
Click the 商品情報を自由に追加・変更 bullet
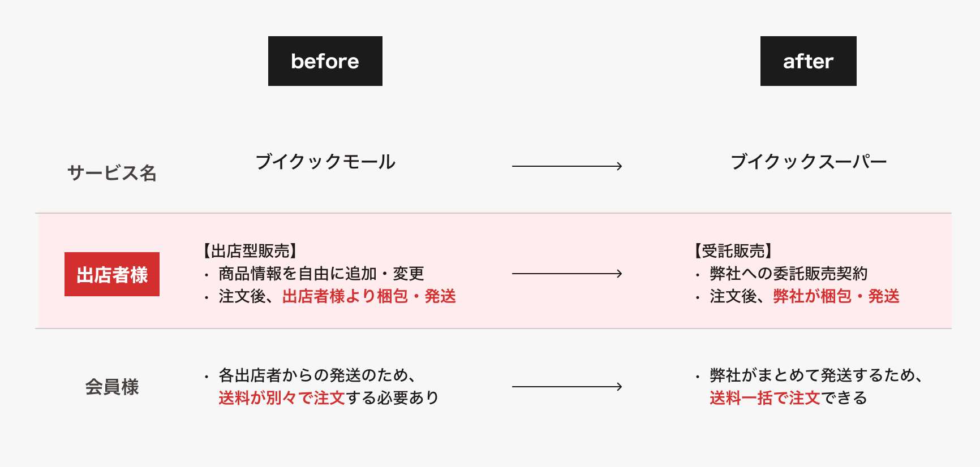pyautogui.click(x=321, y=274)
